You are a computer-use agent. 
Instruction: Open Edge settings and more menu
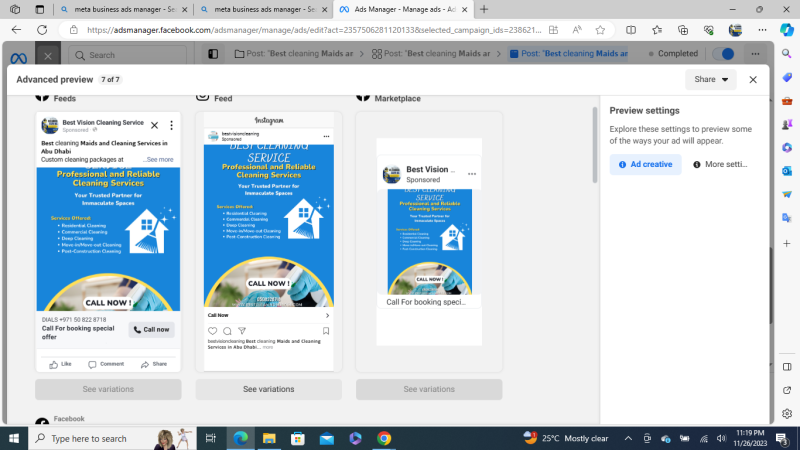pyautogui.click(x=762, y=30)
